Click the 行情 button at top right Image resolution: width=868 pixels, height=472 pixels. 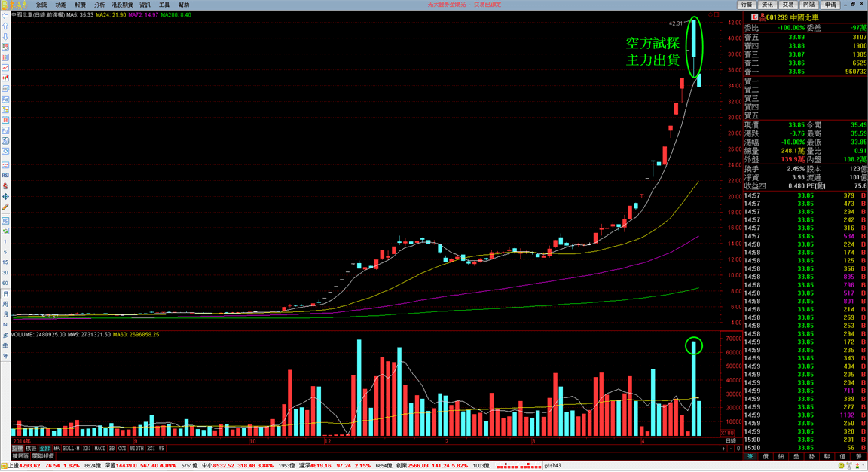pos(747,5)
